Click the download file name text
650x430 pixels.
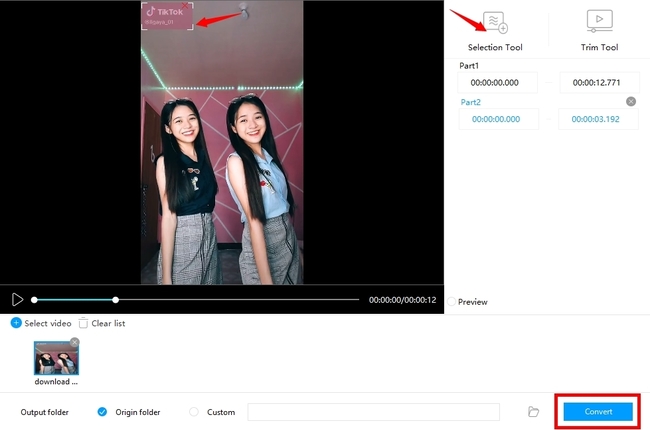56,381
